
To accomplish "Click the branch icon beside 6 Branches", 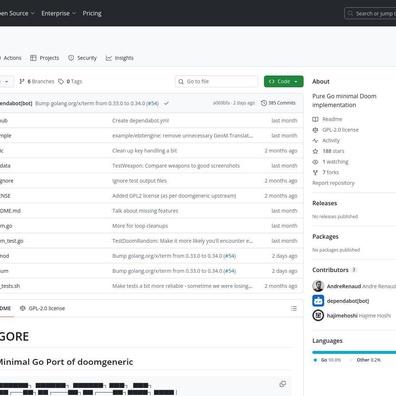I will pyautogui.click(x=22, y=81).
